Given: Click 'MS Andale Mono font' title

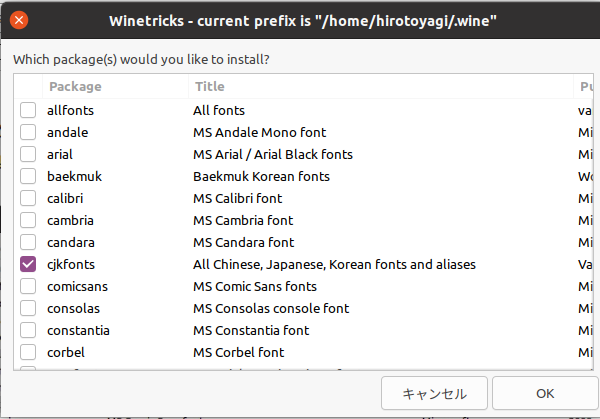Looking at the screenshot, I should tap(259, 132).
